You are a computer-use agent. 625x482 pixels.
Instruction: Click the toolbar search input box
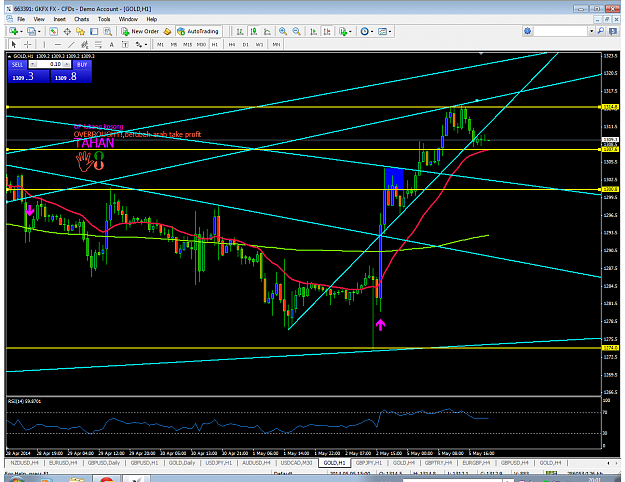[561, 31]
